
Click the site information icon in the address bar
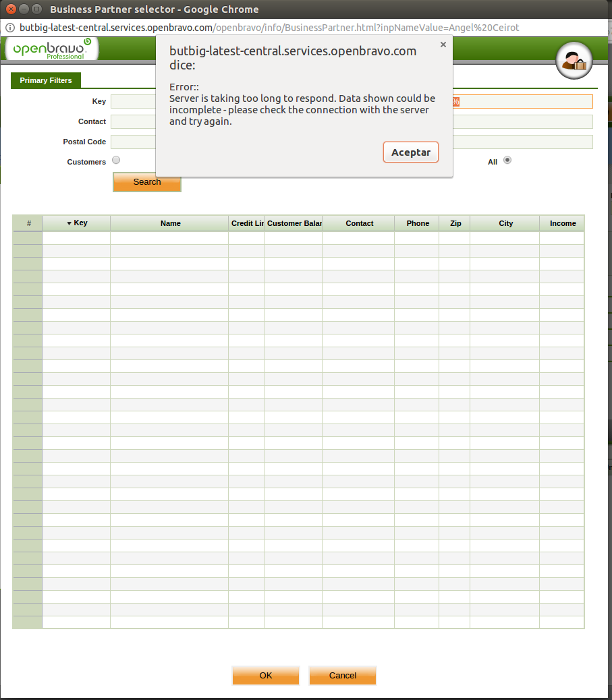10,28
